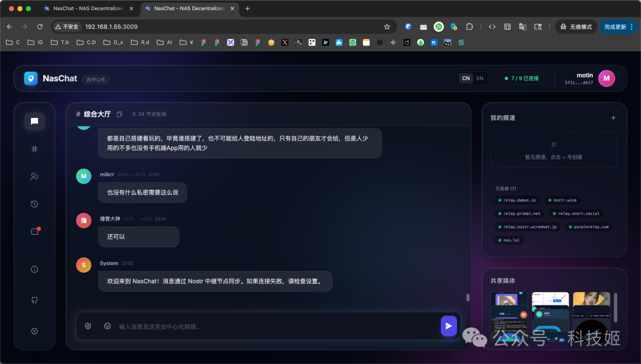Click the 7/9 已连接 connection status

tap(521, 78)
